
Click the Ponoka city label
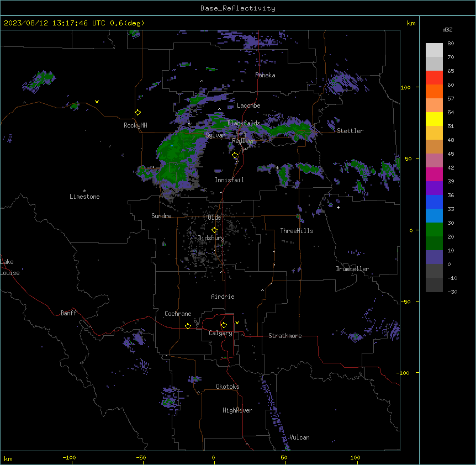coord(265,75)
